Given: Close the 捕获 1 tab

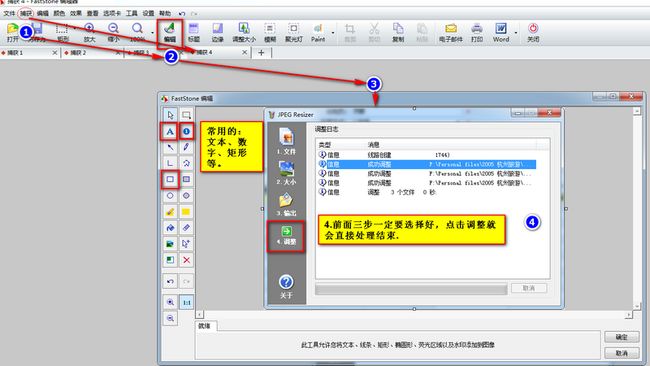Looking at the screenshot, I should point(55,53).
